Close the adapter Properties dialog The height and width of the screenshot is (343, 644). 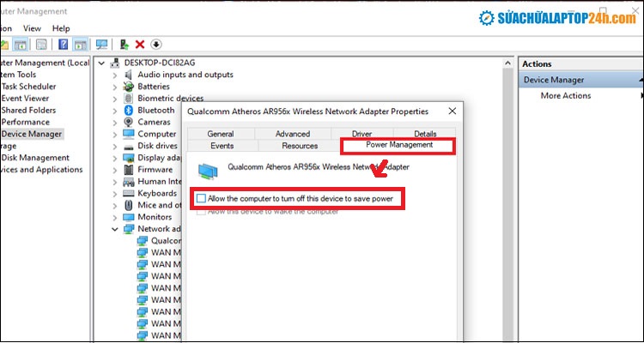coord(451,111)
